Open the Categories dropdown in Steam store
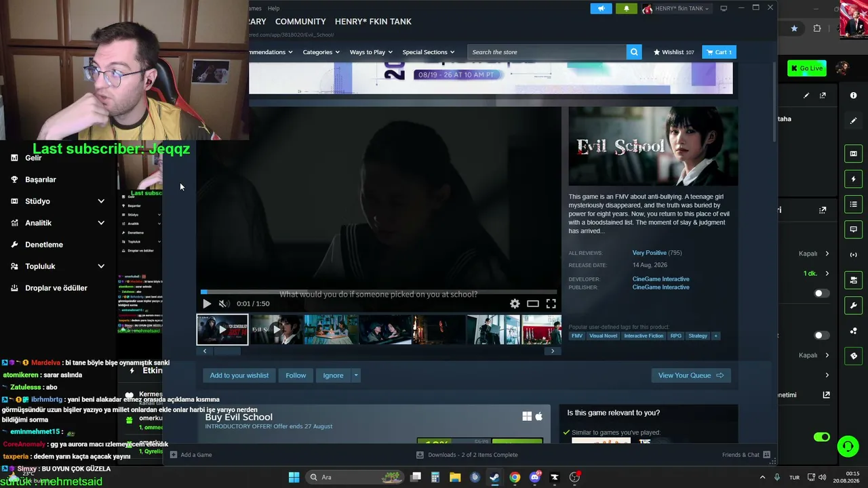The image size is (868, 488). pos(321,52)
